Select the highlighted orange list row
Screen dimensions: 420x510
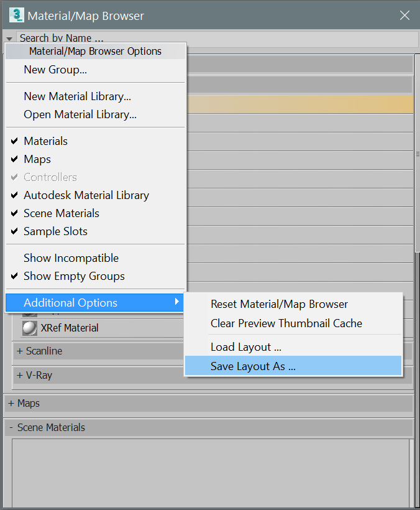click(300, 104)
